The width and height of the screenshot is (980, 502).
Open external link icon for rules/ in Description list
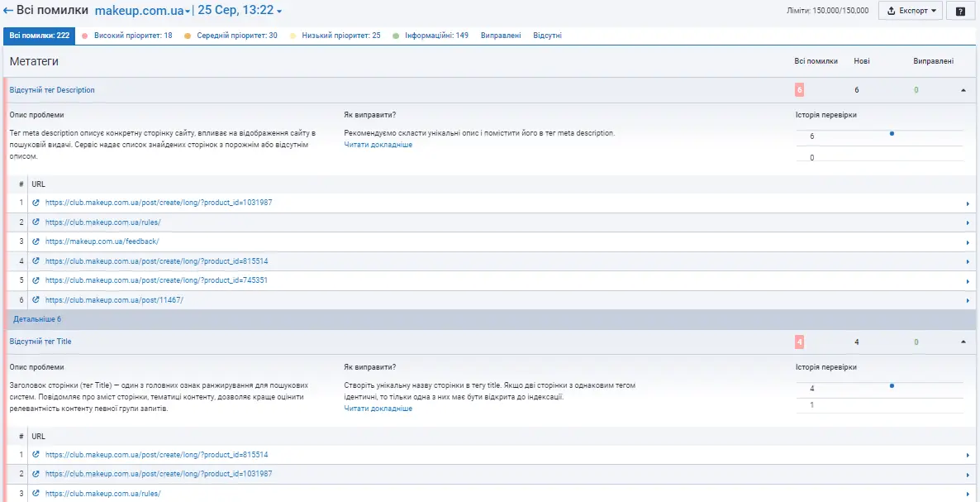(x=36, y=222)
